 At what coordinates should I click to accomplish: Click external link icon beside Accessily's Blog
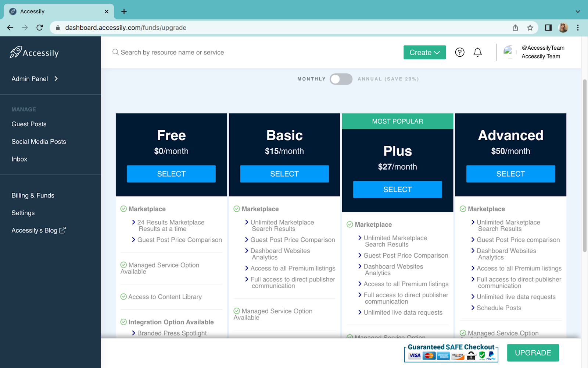(62, 230)
